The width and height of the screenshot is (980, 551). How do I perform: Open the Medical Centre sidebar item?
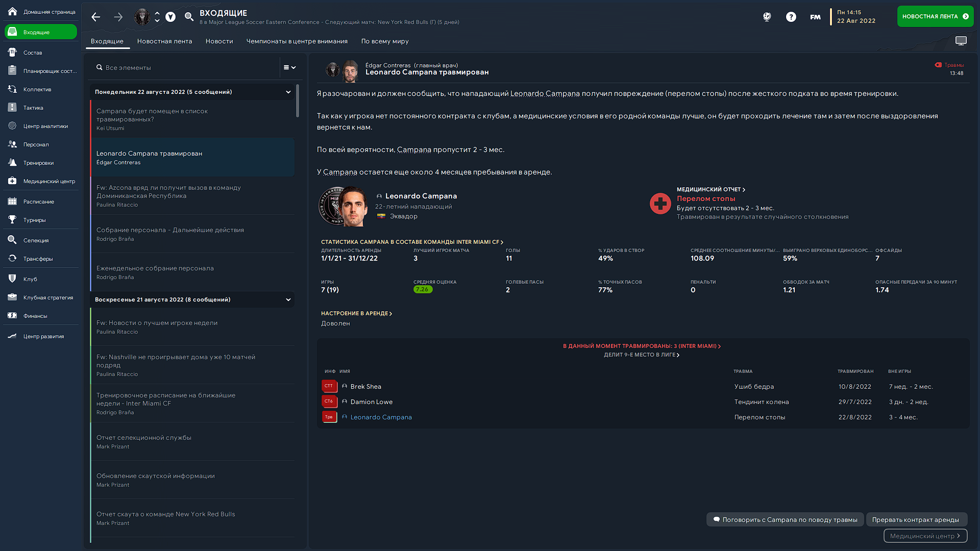(48, 181)
